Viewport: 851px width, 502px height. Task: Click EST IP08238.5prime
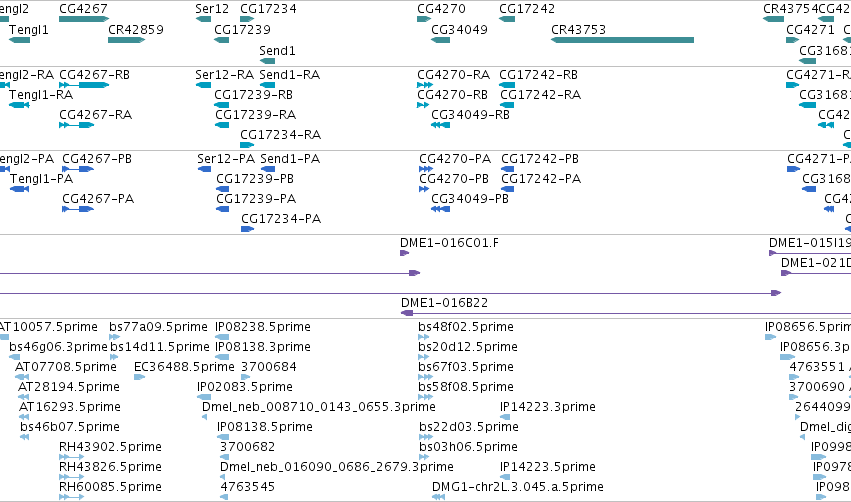pos(263,327)
